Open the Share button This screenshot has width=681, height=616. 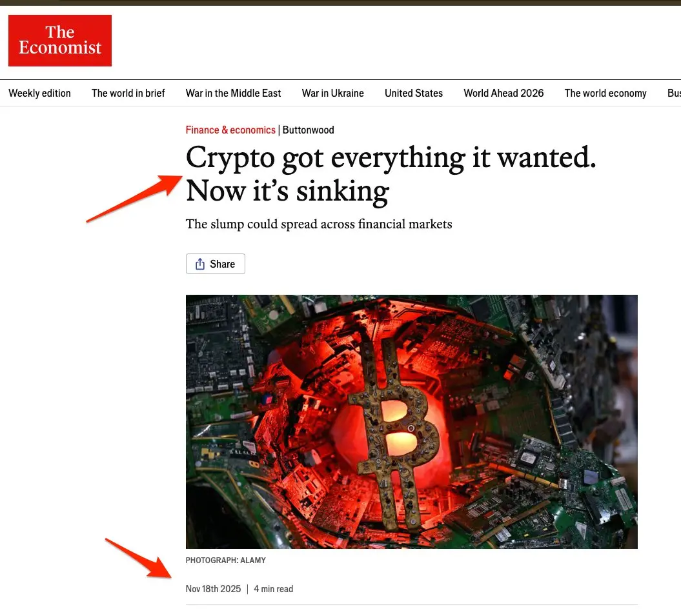tap(216, 264)
